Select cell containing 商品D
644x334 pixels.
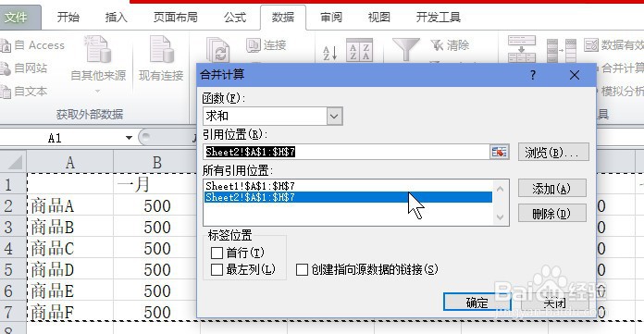point(70,270)
